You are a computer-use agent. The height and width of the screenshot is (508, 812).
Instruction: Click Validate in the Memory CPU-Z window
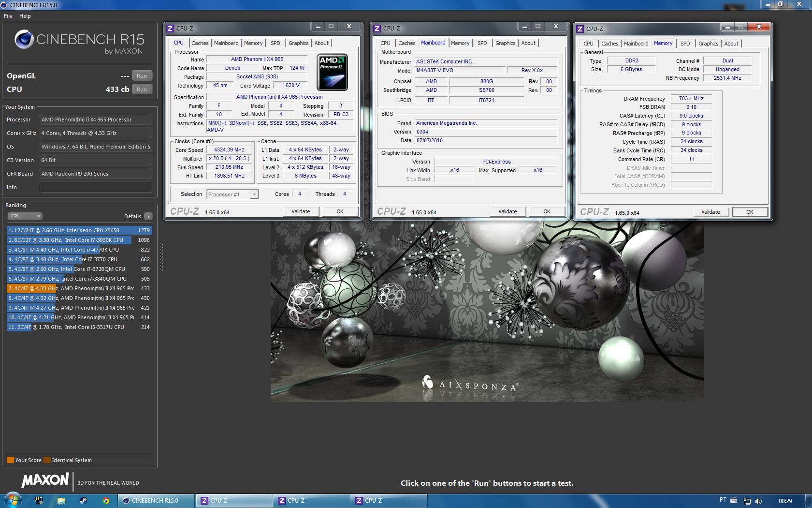[x=710, y=212]
